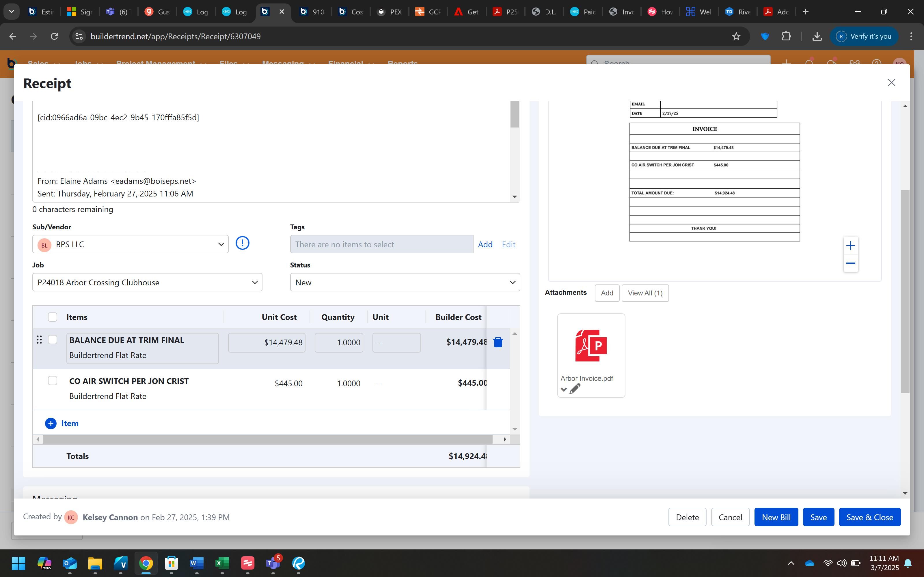Viewport: 924px width, 577px height.
Task: Click the blue plus icon to add Item
Action: (x=51, y=423)
